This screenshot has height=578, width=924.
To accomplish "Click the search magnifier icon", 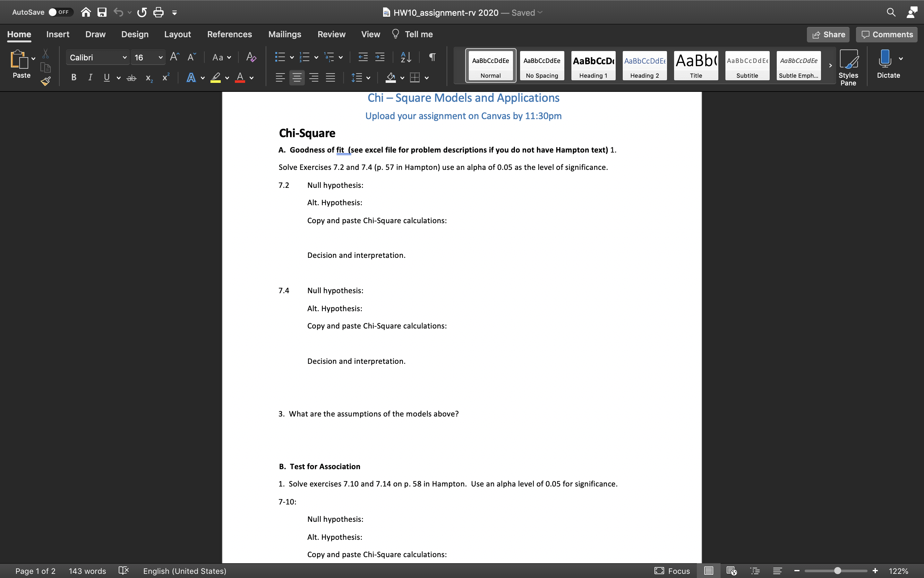I will tap(891, 12).
